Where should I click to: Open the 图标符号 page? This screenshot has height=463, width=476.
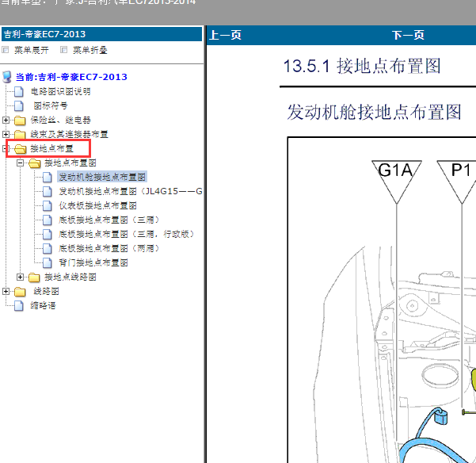click(x=51, y=105)
